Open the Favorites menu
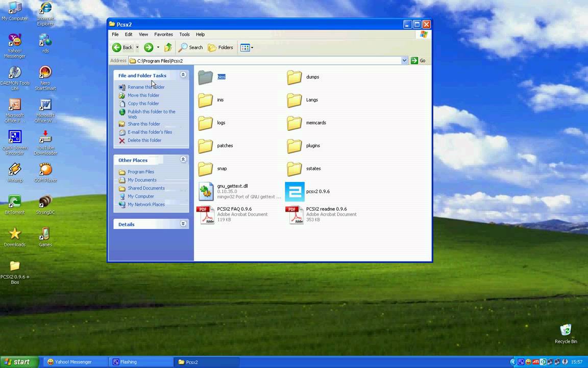This screenshot has height=368, width=588. pos(163,34)
